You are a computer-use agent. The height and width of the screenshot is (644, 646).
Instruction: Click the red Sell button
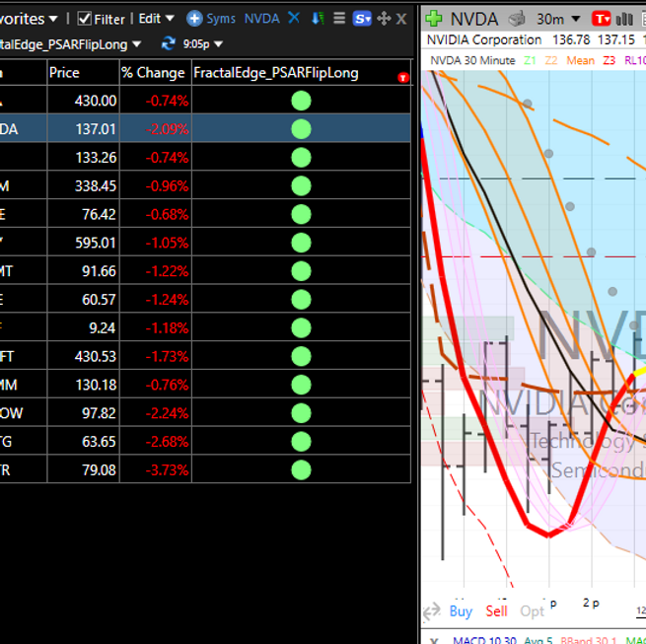(496, 611)
